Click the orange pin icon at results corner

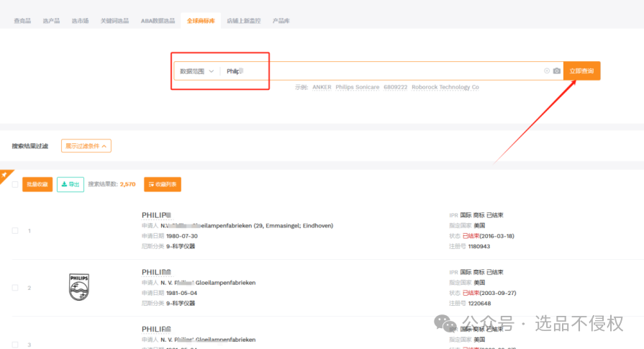click(5, 176)
